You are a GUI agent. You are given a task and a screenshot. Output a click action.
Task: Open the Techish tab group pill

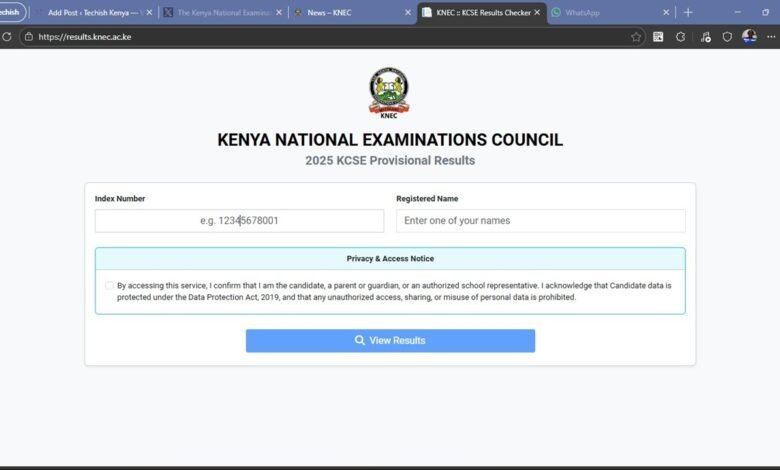[x=11, y=12]
